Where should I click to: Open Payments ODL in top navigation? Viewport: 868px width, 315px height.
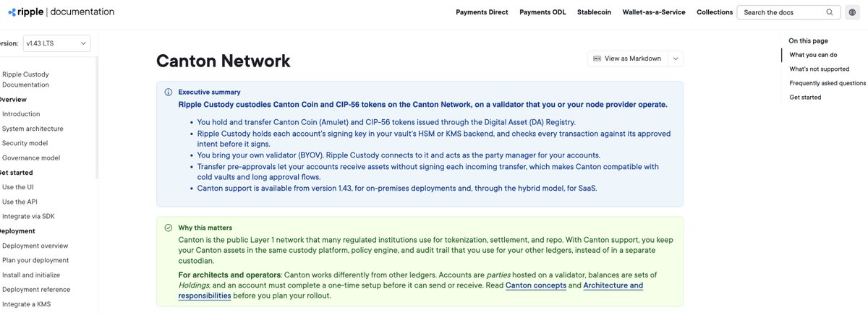[543, 12]
